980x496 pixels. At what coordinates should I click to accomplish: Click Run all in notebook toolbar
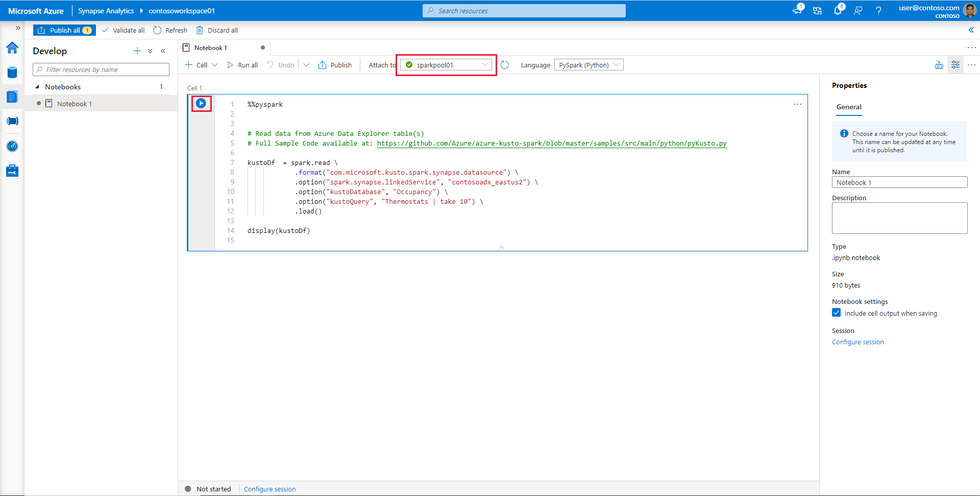(x=242, y=65)
